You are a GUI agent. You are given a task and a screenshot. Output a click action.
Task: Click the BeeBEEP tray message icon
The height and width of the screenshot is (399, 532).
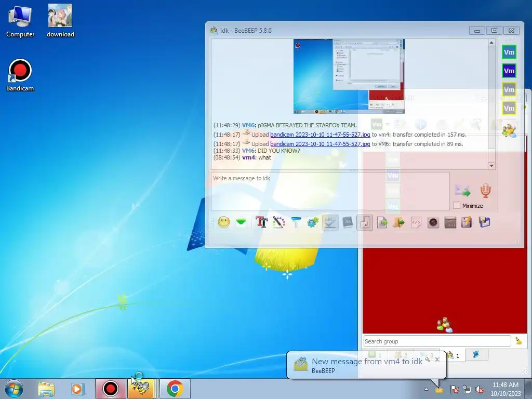(x=439, y=390)
